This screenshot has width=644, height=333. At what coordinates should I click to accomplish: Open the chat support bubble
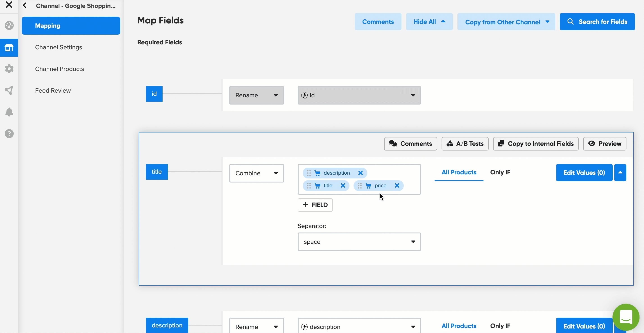[x=626, y=317]
